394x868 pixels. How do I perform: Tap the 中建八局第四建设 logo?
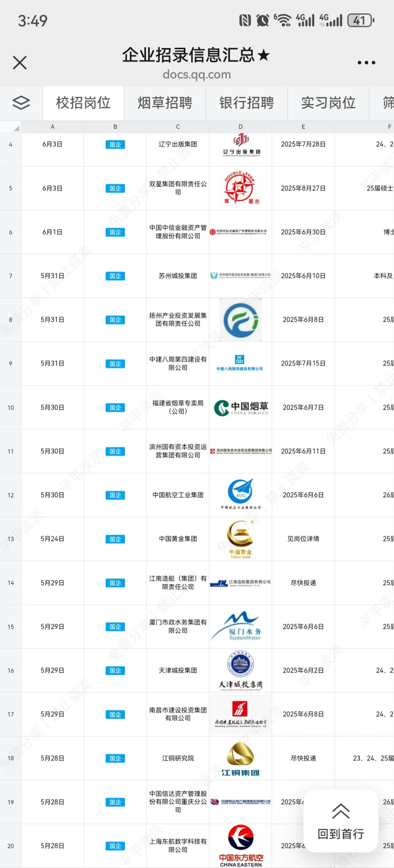[240, 363]
